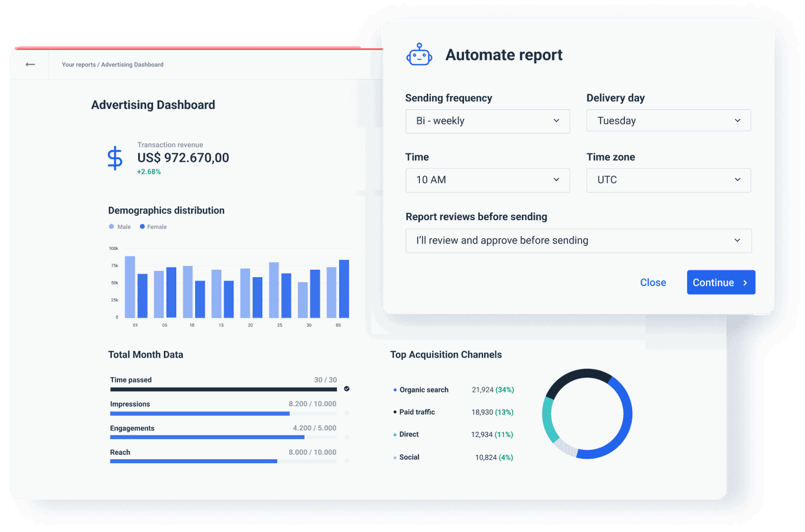Click the Organic search legend dot
Screen dimensions: 805x532
pyautogui.click(x=395, y=389)
